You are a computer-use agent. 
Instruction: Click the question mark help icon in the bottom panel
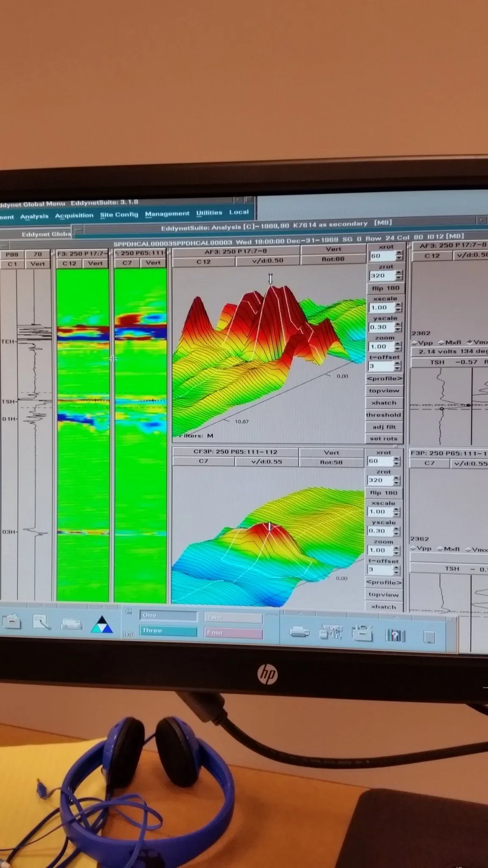(395, 635)
